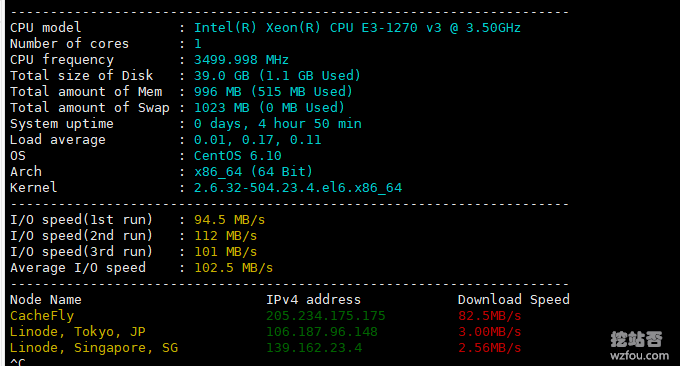Viewport: 680px width, 366px height.
Task: Click the 'Kernel' label
Action: coord(33,188)
